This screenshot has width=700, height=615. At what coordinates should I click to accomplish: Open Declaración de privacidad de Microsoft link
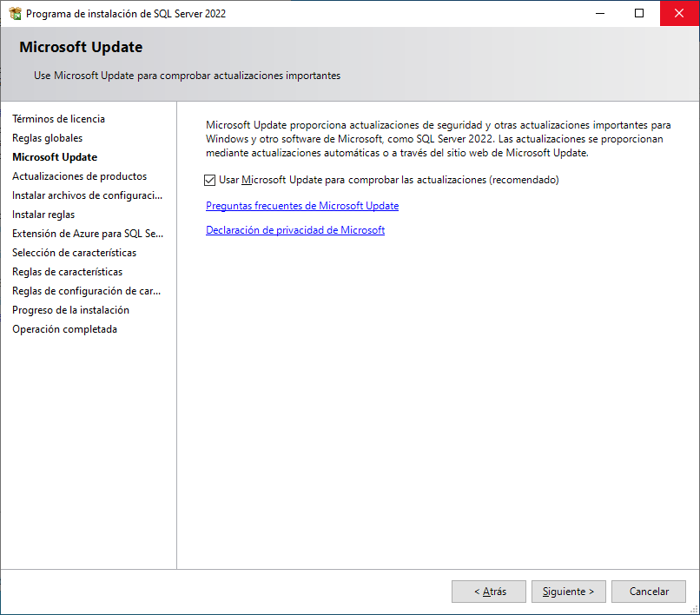click(x=295, y=230)
